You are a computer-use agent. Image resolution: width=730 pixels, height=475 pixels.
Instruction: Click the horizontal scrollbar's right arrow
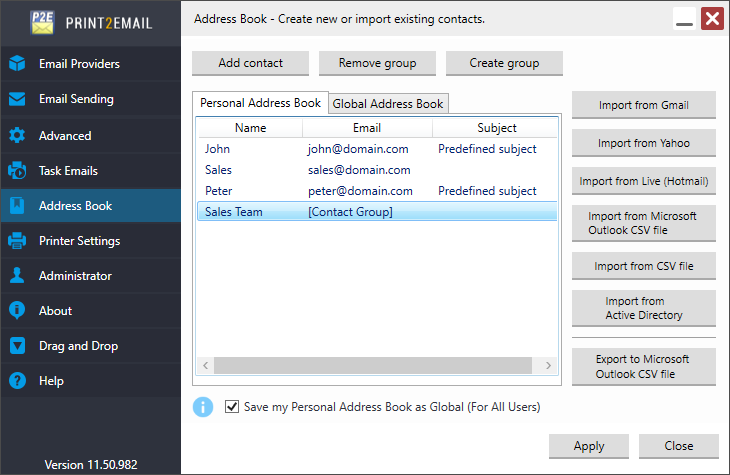pyautogui.click(x=551, y=366)
